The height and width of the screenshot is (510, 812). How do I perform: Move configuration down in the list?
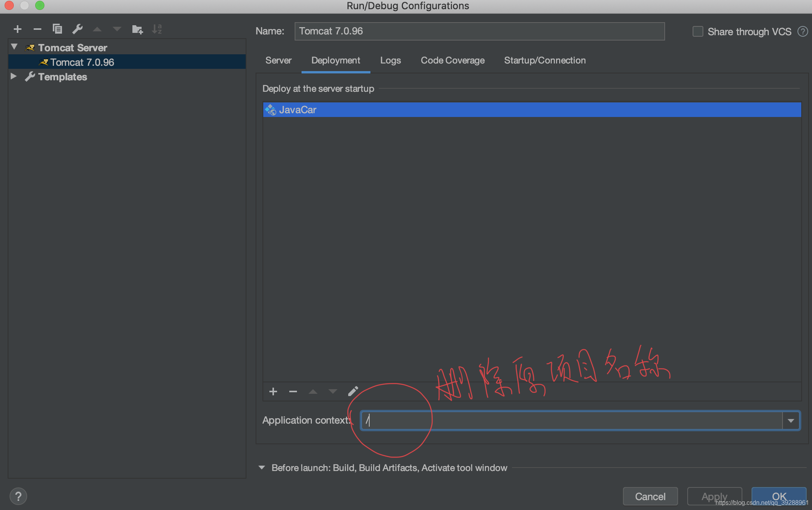point(117,29)
